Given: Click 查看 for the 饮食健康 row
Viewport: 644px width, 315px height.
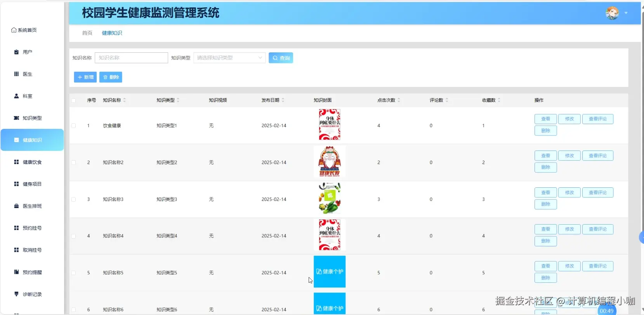Looking at the screenshot, I should (x=545, y=119).
